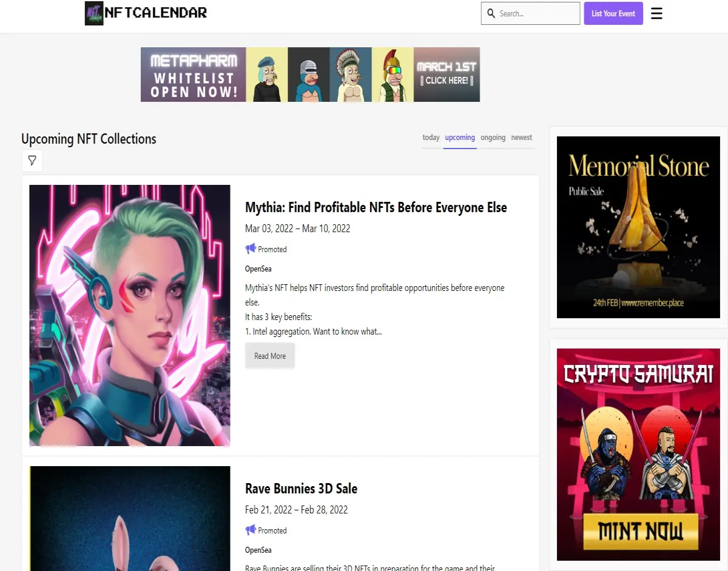Viewport: 728px width, 571px height.
Task: Click the date Mar 03, 2022 – Mar 10, 2022
Action: (298, 229)
